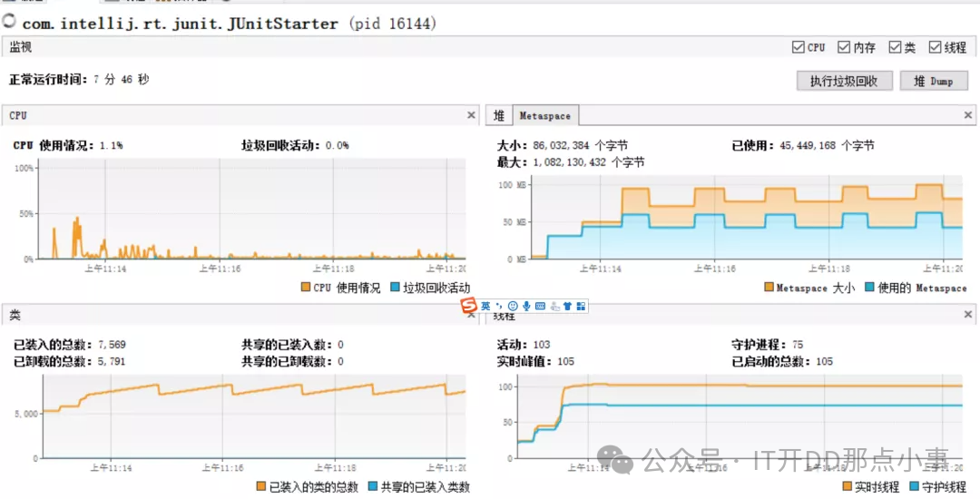Toggle the 守护线程 legend swatch

click(915, 487)
